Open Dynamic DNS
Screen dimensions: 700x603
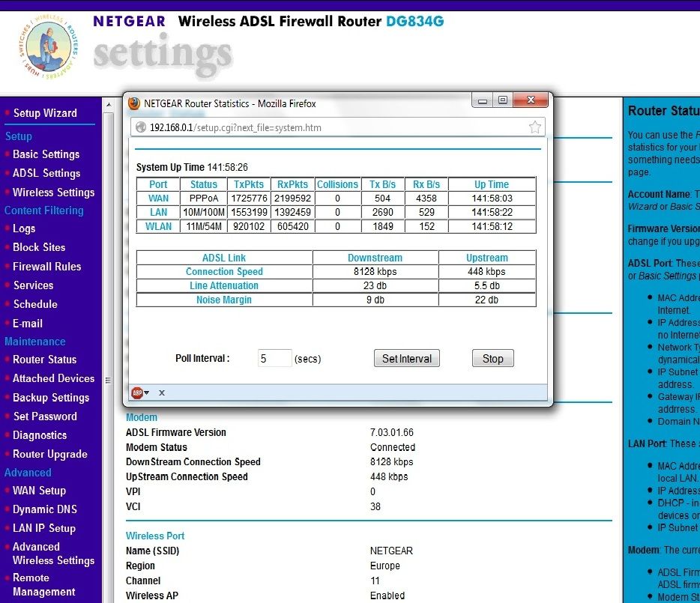click(45, 509)
